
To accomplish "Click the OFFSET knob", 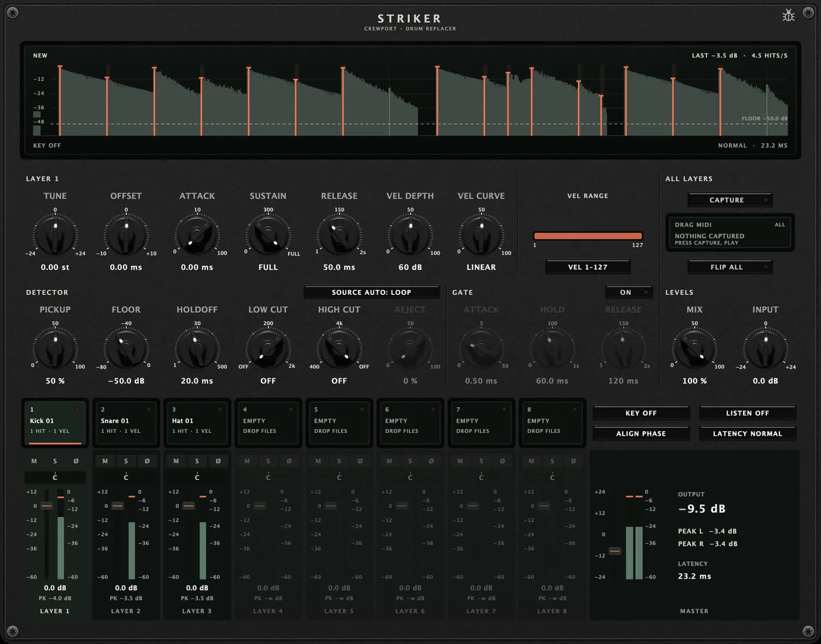I will click(x=126, y=235).
